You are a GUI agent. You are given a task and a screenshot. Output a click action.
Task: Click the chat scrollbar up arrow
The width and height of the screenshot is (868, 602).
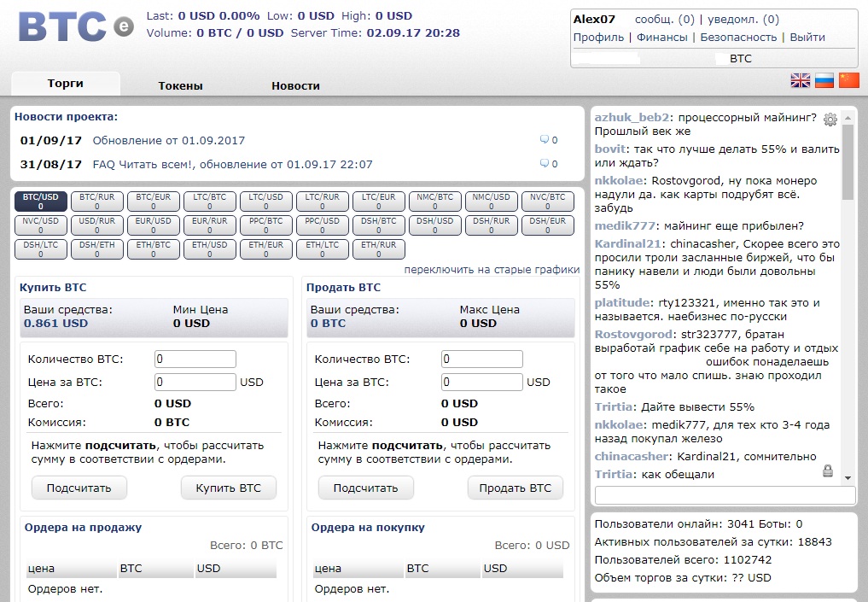[848, 118]
